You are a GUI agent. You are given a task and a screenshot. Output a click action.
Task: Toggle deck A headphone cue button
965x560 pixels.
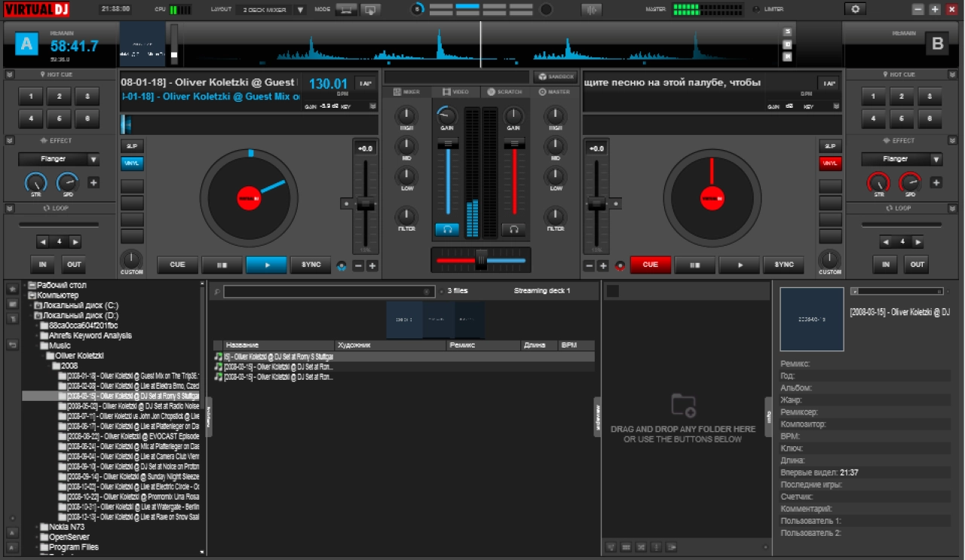[447, 229]
